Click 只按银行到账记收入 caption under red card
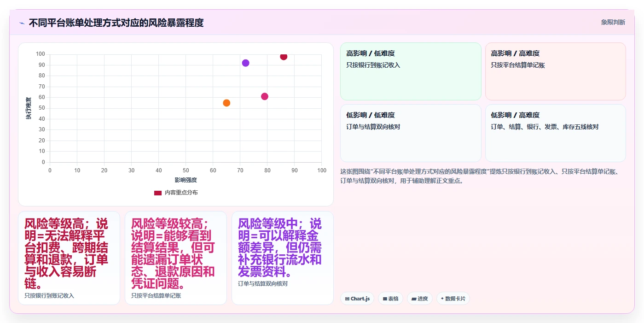This screenshot has width=644, height=323. (49, 295)
